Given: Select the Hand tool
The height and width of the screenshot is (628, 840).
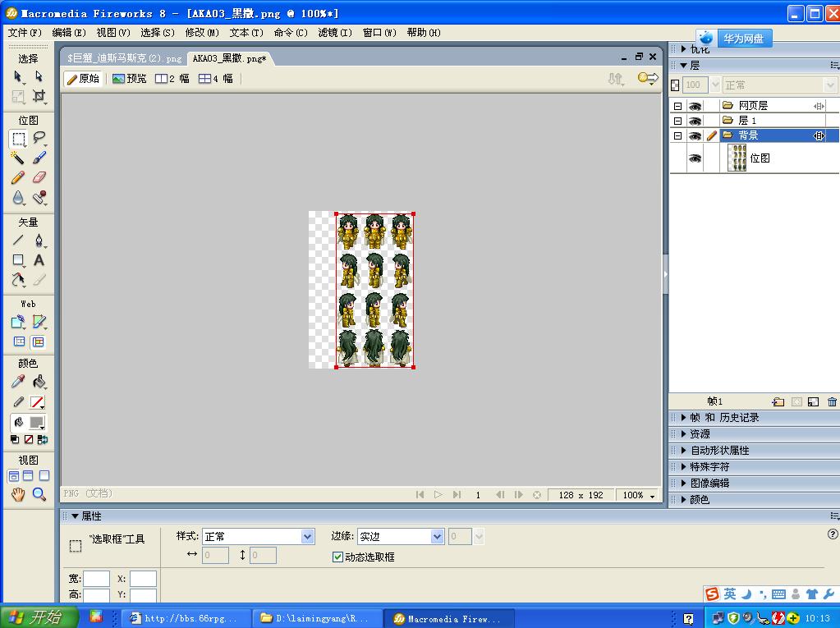Looking at the screenshot, I should click(18, 495).
